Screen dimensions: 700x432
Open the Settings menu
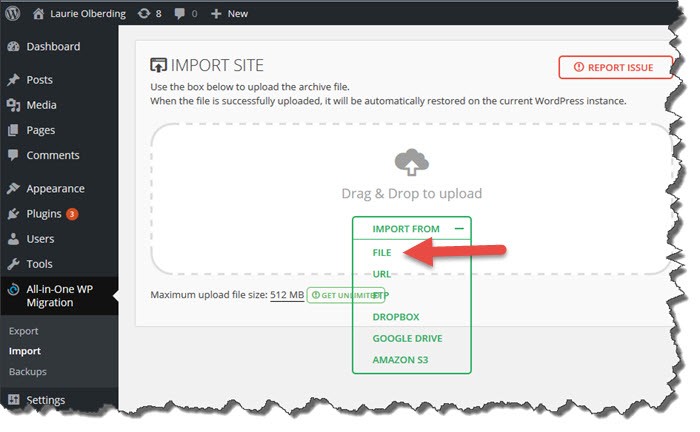pyautogui.click(x=46, y=400)
